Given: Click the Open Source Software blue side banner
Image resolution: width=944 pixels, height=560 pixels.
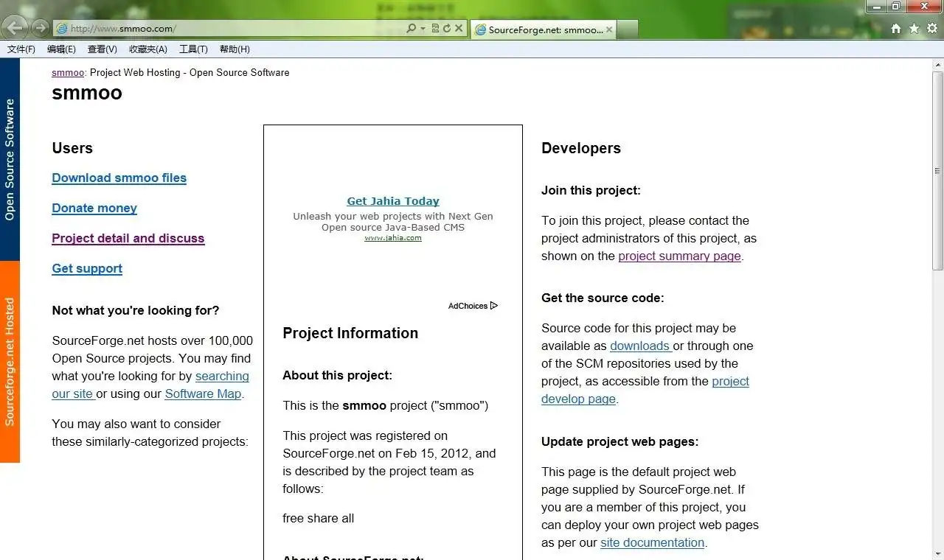Looking at the screenshot, I should click(x=10, y=159).
